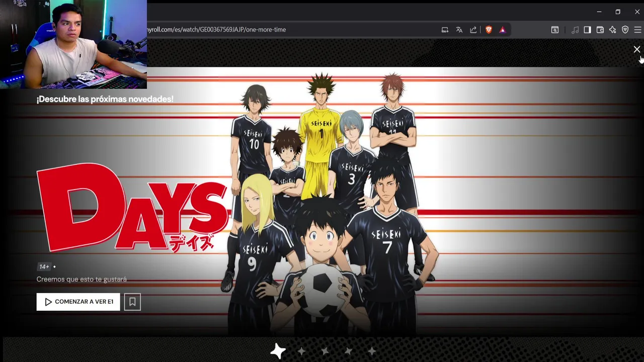This screenshot has width=644, height=362.
Task: Click the COMENZAR A VER E1 button
Action: coord(78,302)
